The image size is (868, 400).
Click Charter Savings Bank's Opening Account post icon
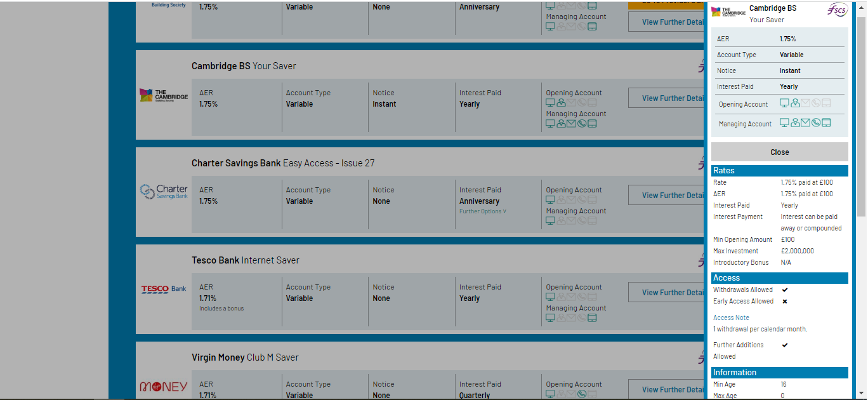pos(571,199)
